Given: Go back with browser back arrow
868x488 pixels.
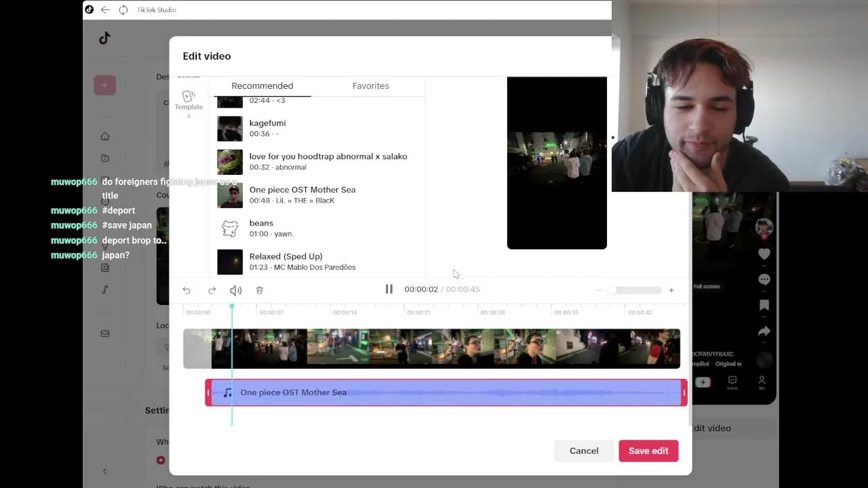Looking at the screenshot, I should [105, 9].
